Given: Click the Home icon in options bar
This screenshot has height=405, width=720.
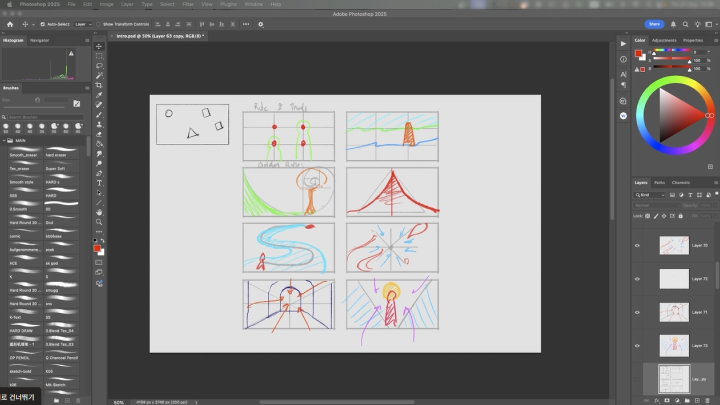Looking at the screenshot, I should click(x=8, y=23).
